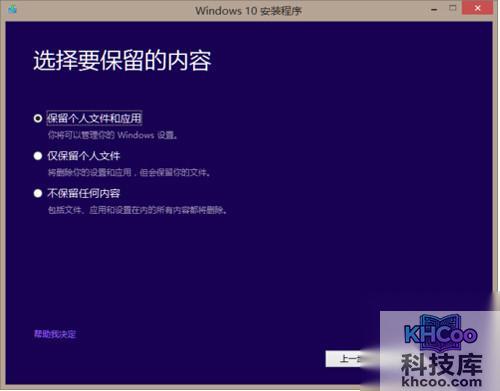The height and width of the screenshot is (391, 500).
Task: Close the Windows 10 安装程序 window
Action: point(477,8)
